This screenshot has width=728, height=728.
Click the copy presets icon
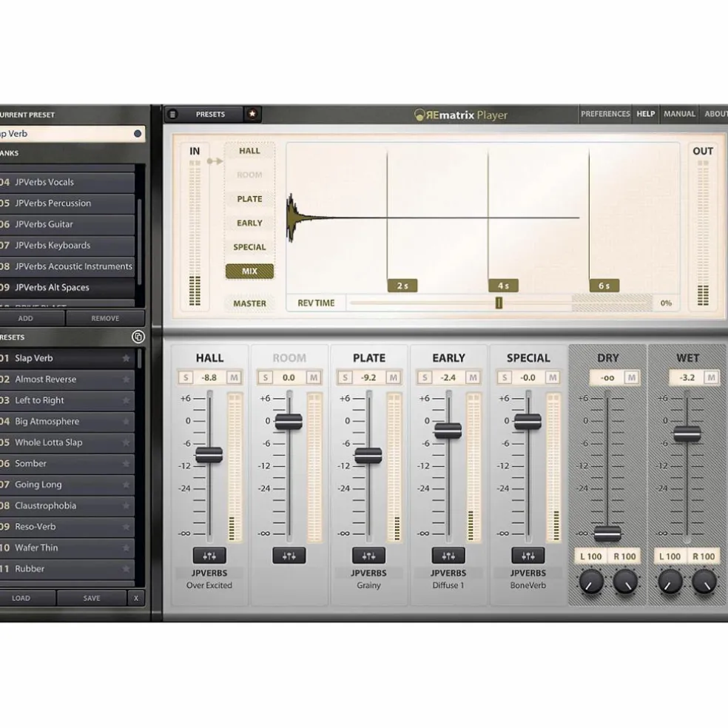138,337
